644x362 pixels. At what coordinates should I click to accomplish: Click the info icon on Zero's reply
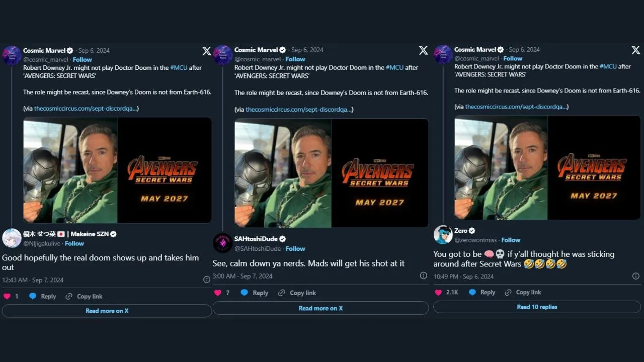636,276
